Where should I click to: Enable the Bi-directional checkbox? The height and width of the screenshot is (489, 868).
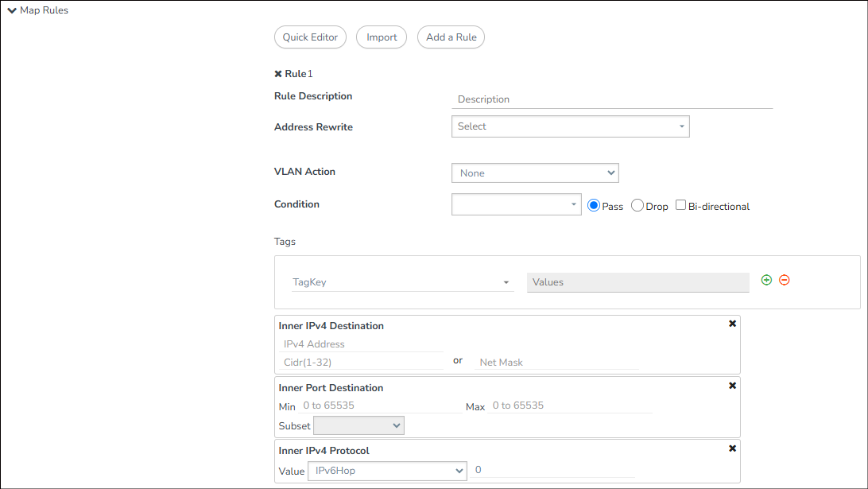coord(680,205)
